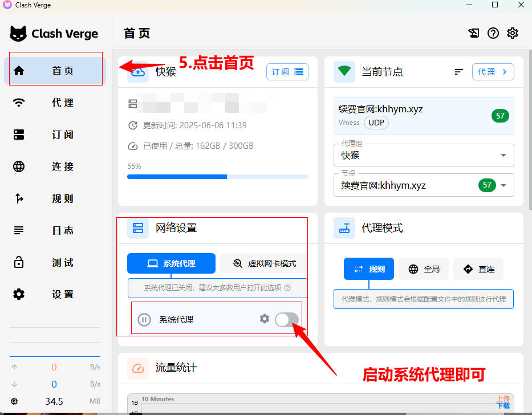Open the 规则 rules page in sidebar
Image resolution: width=532 pixels, height=415 pixels.
click(x=55, y=198)
